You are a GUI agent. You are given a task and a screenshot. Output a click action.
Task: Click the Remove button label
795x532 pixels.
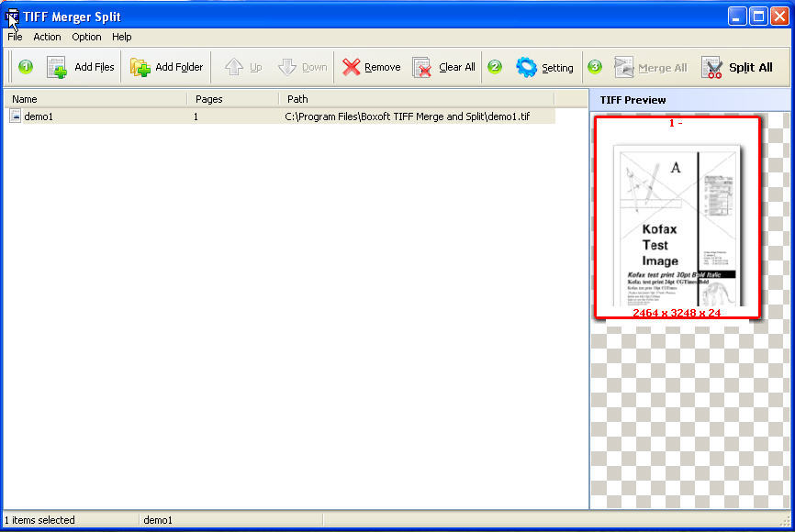coord(382,67)
